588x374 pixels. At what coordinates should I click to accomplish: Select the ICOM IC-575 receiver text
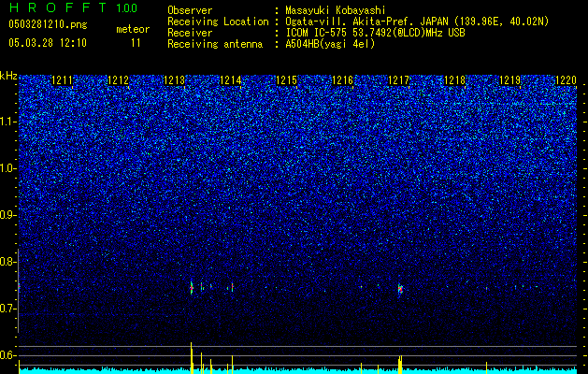point(376,33)
